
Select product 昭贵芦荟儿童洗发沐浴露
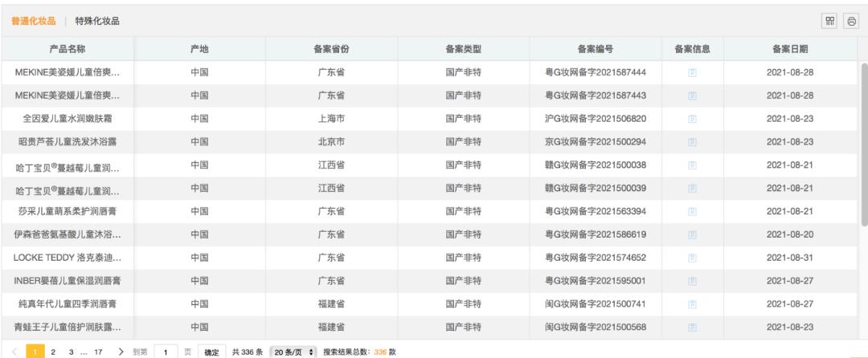(x=67, y=142)
